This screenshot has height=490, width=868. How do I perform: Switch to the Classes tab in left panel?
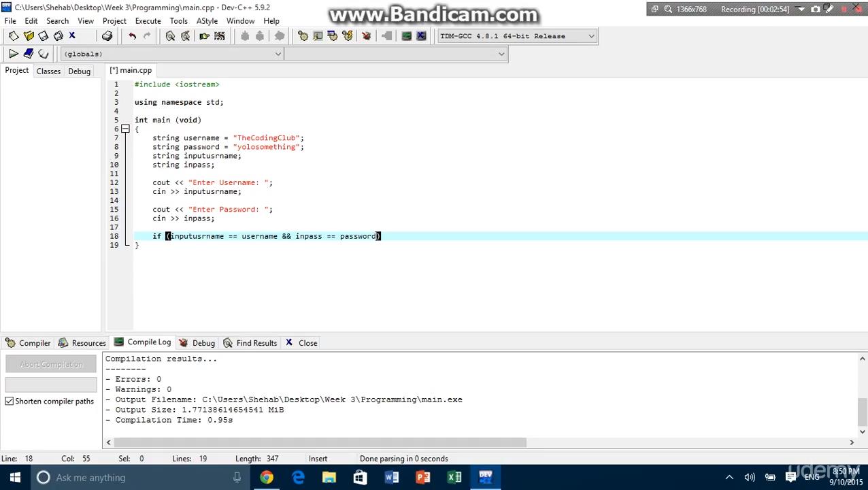pos(48,71)
